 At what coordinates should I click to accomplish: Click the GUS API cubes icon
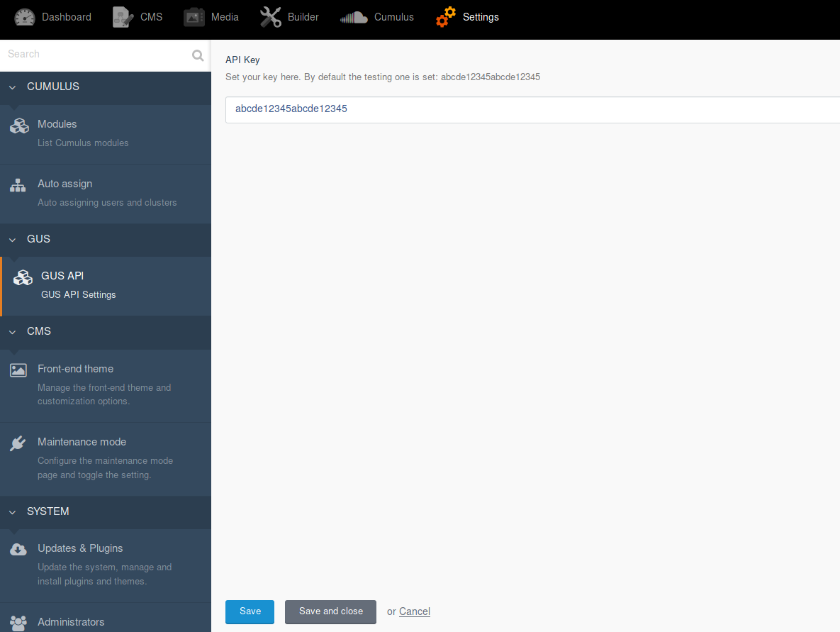point(23,277)
